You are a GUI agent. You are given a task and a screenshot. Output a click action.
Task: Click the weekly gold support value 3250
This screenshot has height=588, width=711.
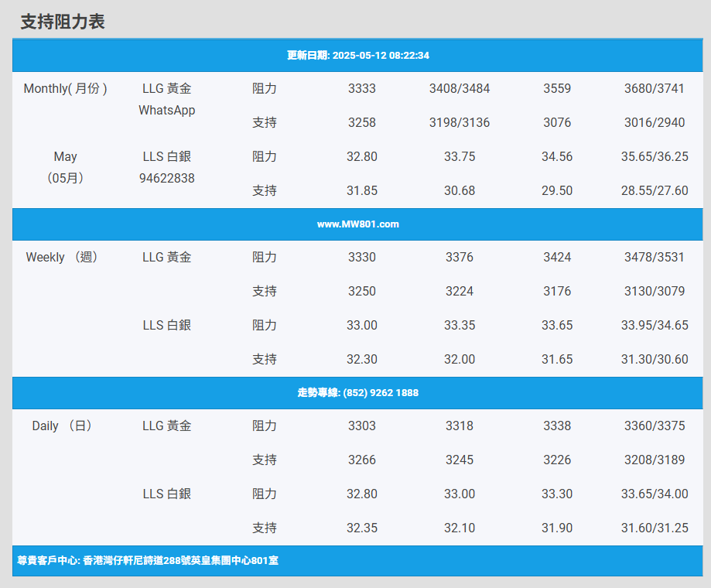pos(362,291)
